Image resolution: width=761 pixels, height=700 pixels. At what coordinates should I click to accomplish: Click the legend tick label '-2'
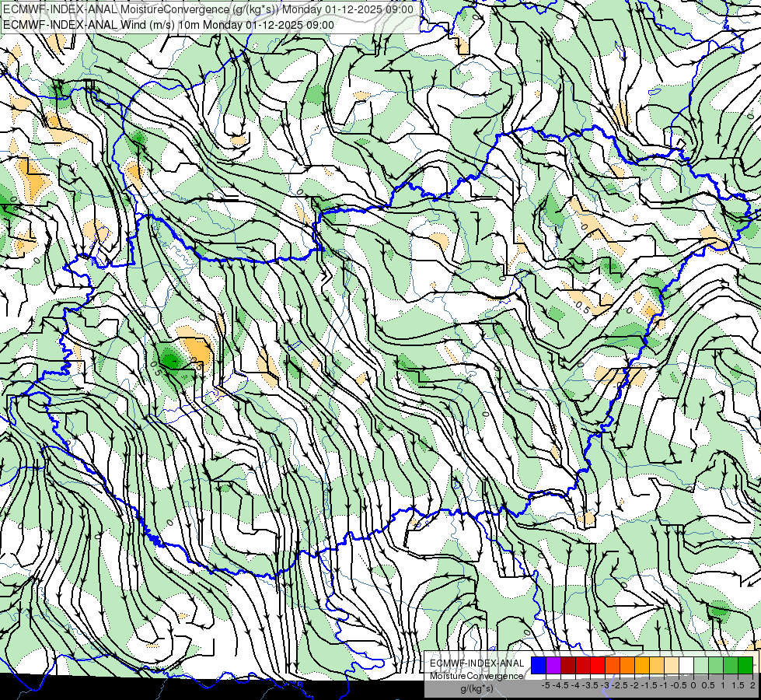coord(634,685)
